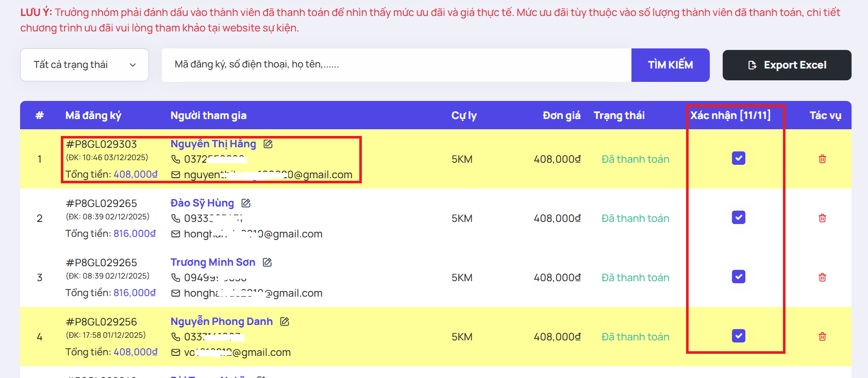Focus the registration code search input field
Image resolution: width=868 pixels, height=378 pixels.
point(396,65)
